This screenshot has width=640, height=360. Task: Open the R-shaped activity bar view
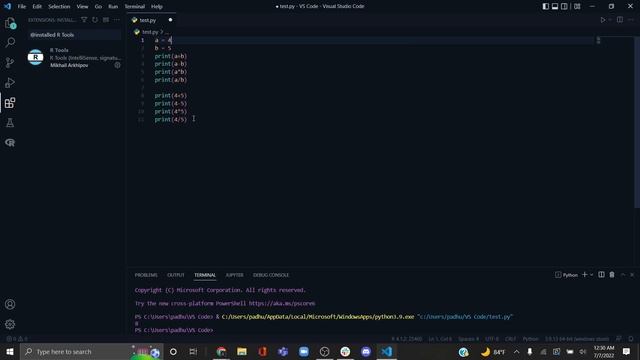tap(10, 142)
